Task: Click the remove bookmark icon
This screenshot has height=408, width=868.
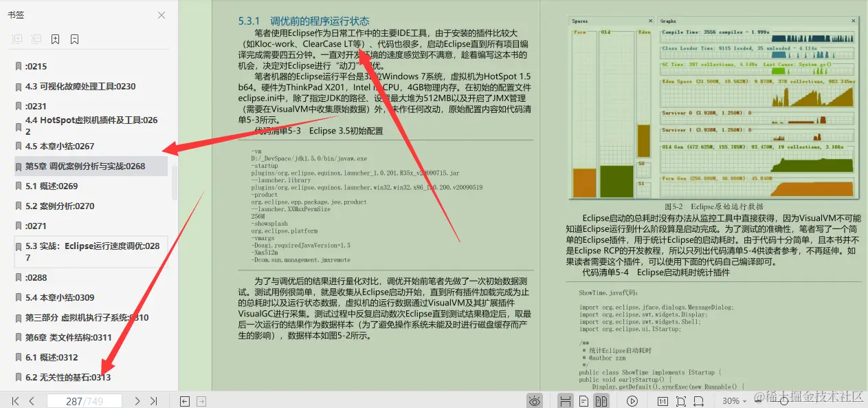Action: click(74, 39)
